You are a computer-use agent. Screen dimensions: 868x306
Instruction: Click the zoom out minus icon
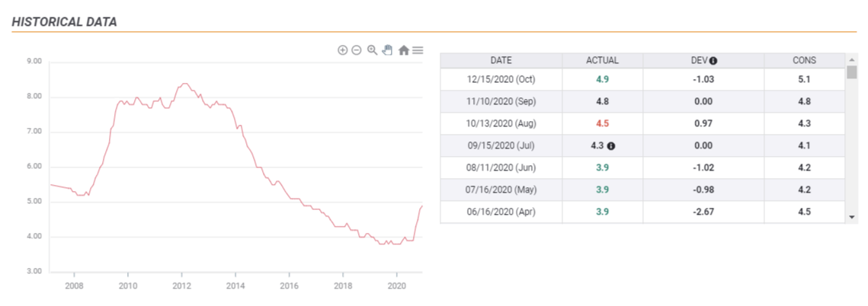pyautogui.click(x=357, y=49)
